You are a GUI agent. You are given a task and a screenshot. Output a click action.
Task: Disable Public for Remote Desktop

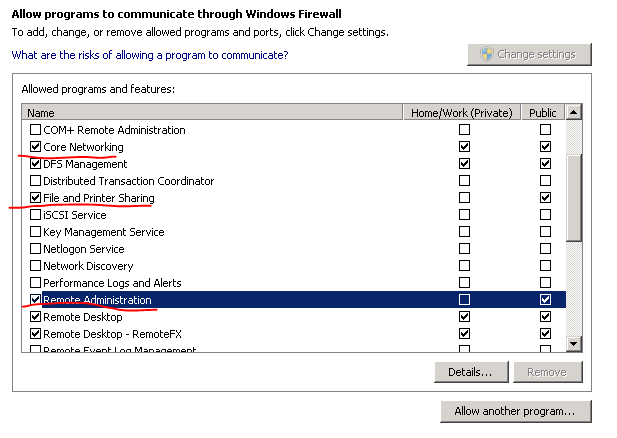545,316
